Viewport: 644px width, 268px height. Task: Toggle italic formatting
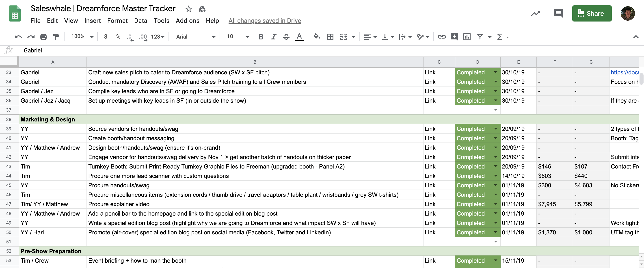click(274, 37)
